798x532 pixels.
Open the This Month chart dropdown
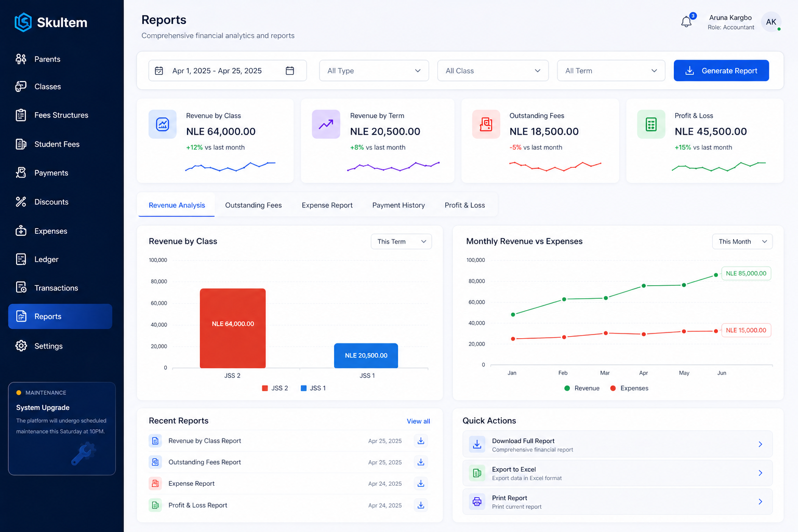click(x=742, y=242)
